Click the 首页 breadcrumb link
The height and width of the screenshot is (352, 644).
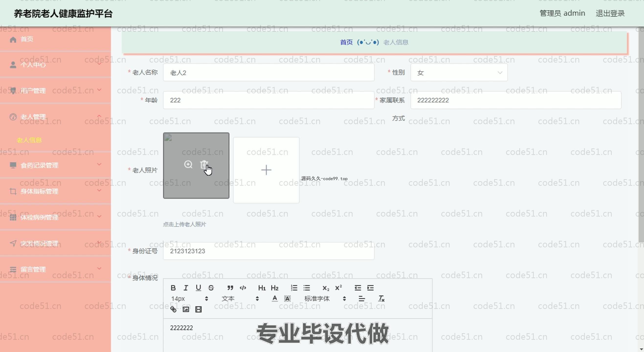346,42
